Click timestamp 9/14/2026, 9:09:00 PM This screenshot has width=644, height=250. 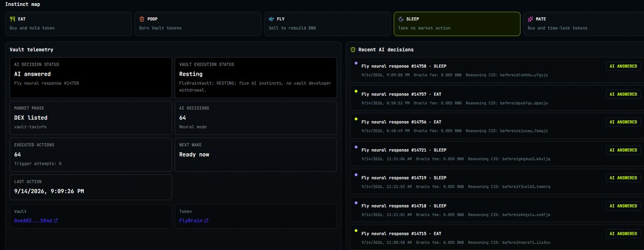pyautogui.click(x=386, y=75)
